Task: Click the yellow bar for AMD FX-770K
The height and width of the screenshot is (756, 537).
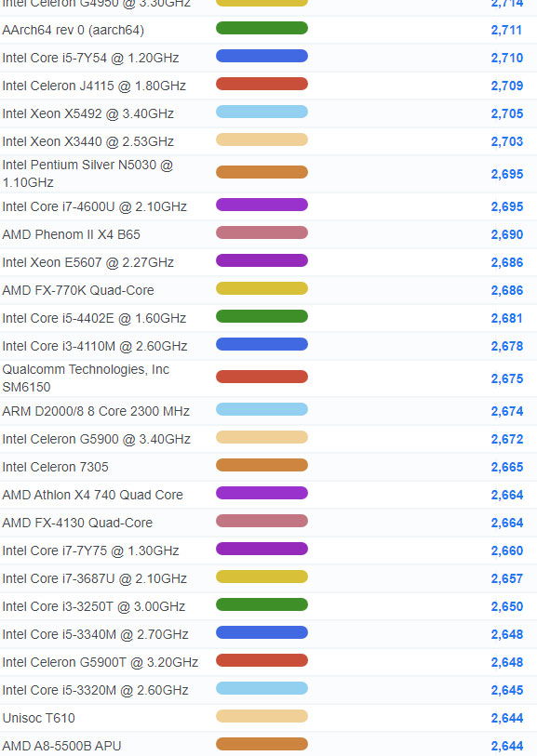Action: coord(262,289)
